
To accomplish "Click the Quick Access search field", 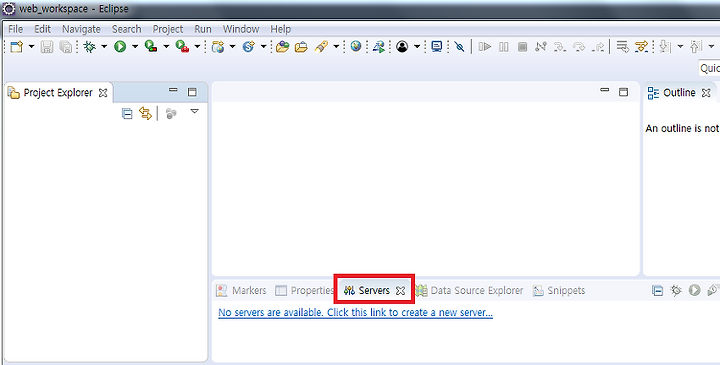I will 709,68.
